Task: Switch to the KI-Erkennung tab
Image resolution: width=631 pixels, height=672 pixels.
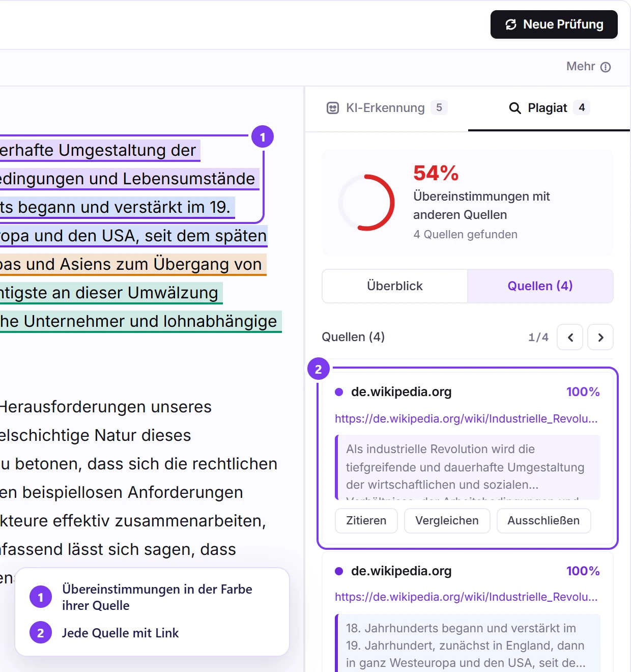Action: click(x=386, y=108)
